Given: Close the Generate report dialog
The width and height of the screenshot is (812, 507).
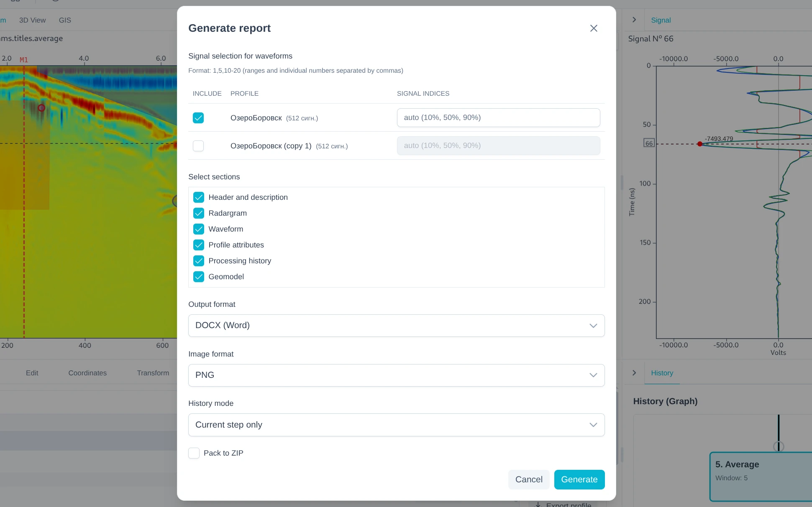Looking at the screenshot, I should coord(594,28).
